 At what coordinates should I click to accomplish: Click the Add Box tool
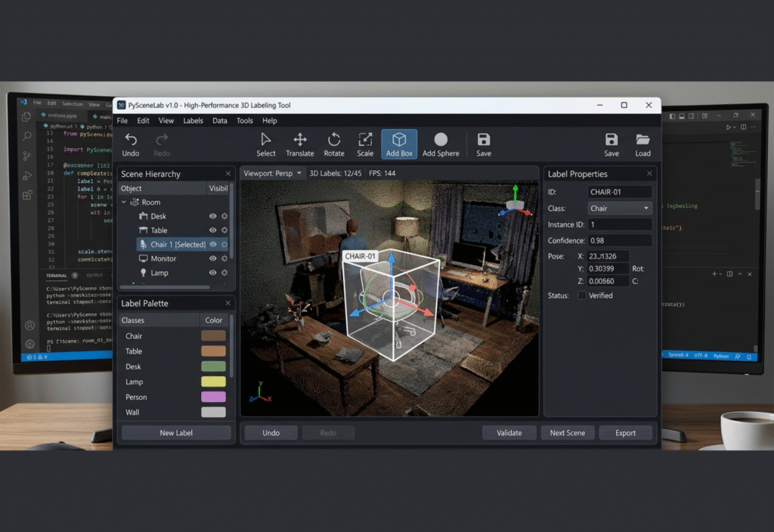pos(399,144)
